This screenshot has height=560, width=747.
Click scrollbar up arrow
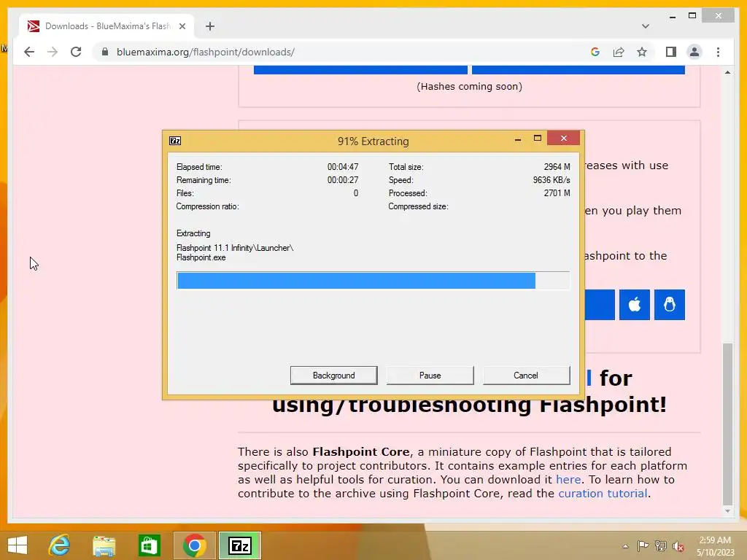tap(727, 72)
